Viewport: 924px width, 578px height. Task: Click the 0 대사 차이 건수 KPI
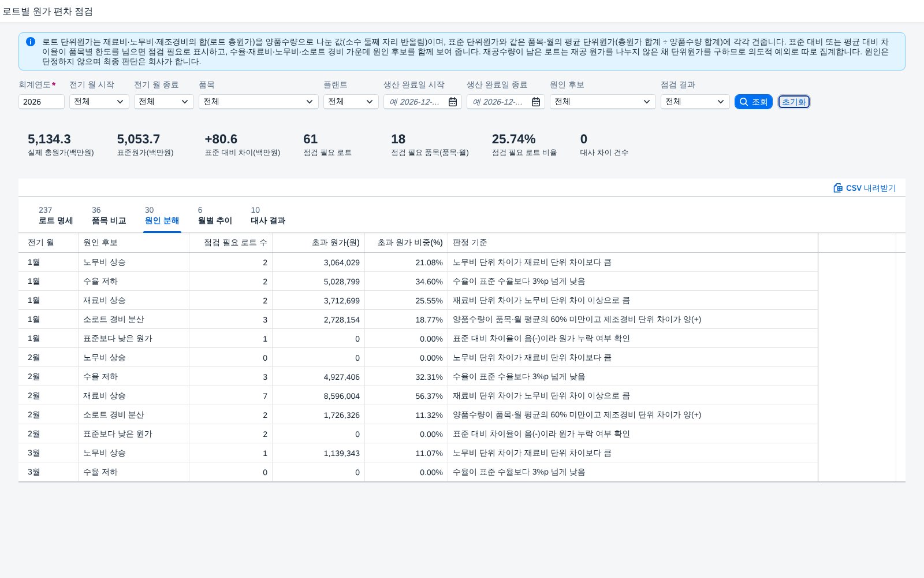coord(604,144)
